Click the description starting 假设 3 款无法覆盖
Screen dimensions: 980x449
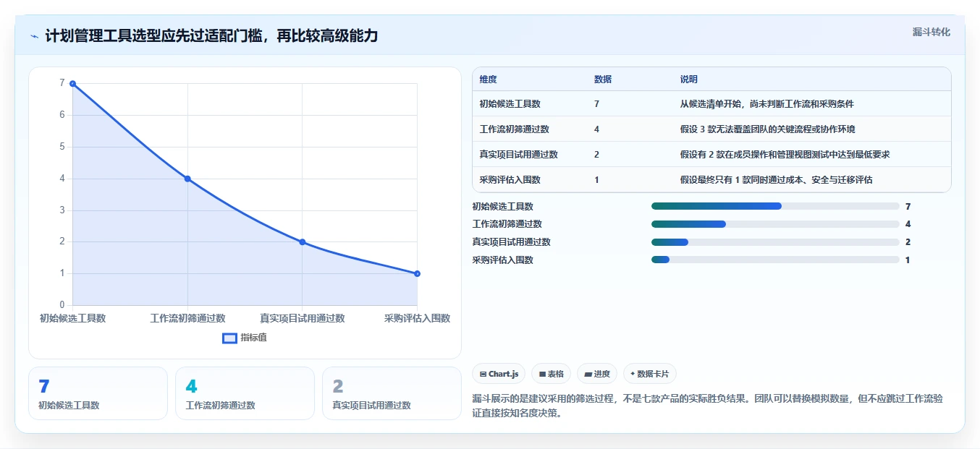(x=768, y=129)
